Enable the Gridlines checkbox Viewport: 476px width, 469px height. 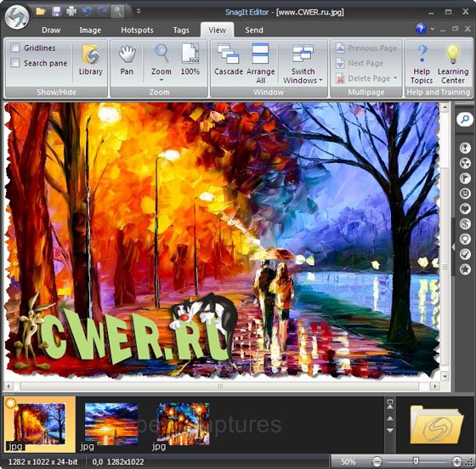click(15, 48)
